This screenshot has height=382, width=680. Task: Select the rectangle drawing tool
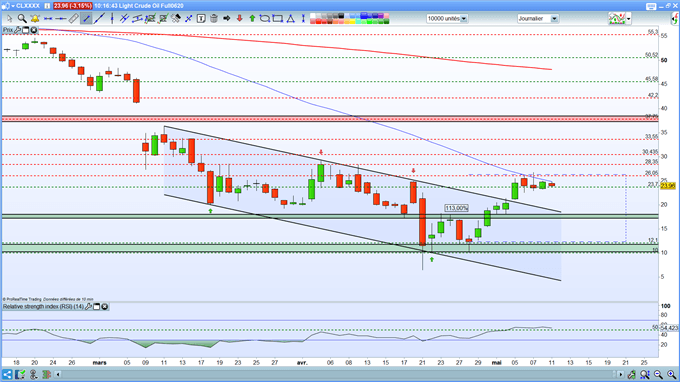pos(278,18)
